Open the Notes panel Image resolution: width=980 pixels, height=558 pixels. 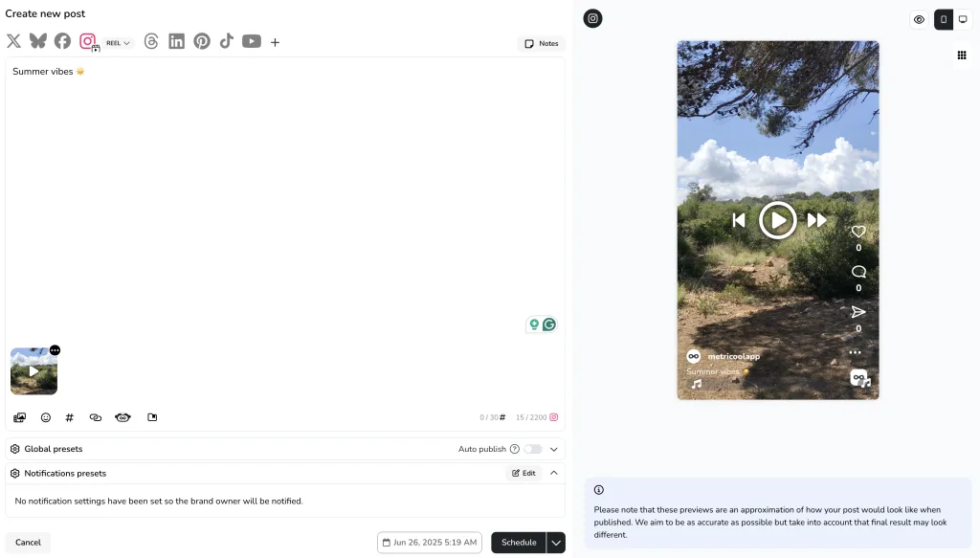(542, 44)
